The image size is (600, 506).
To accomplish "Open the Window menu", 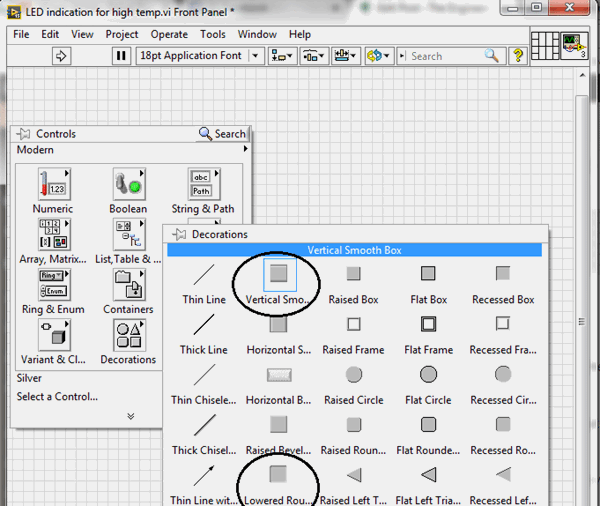I will (x=257, y=34).
